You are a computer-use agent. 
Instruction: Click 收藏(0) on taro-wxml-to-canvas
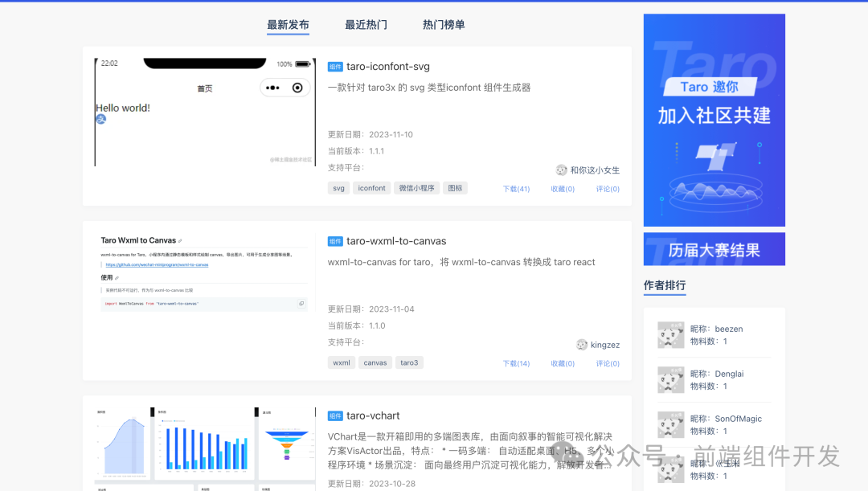coord(563,364)
